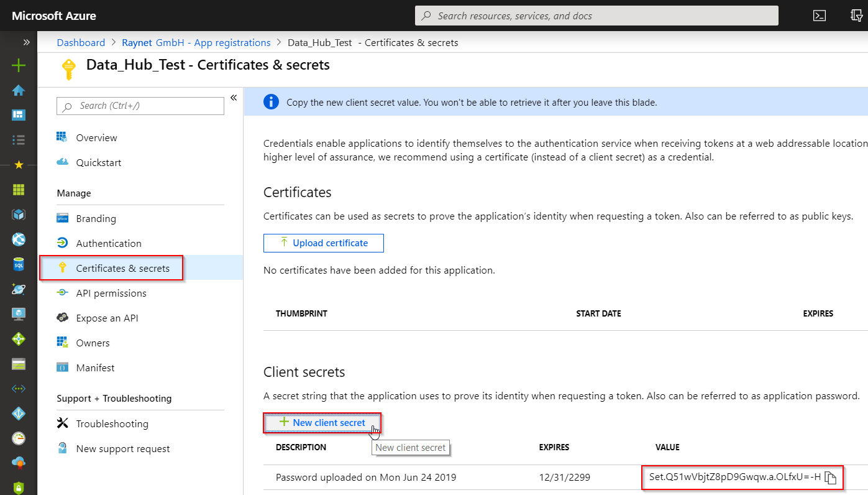The width and height of the screenshot is (868, 495).
Task: Open Azure Cosmos DB from the sidebar
Action: pos(18,289)
